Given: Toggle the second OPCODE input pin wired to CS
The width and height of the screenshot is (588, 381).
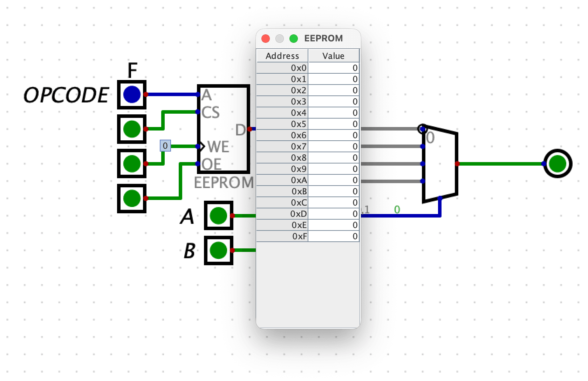Looking at the screenshot, I should tap(132, 129).
